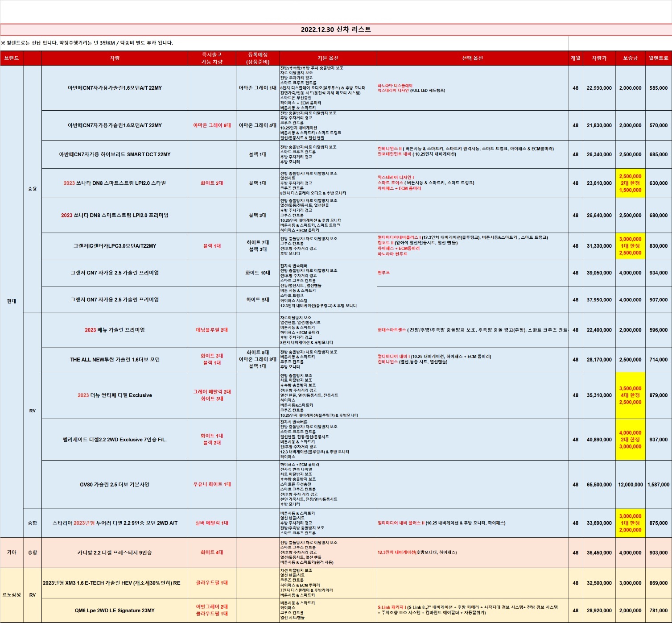672x623 pixels.
Task: Click yellow deposit cell '4,000,000 2대 한정 3,000,000'
Action: (x=631, y=440)
